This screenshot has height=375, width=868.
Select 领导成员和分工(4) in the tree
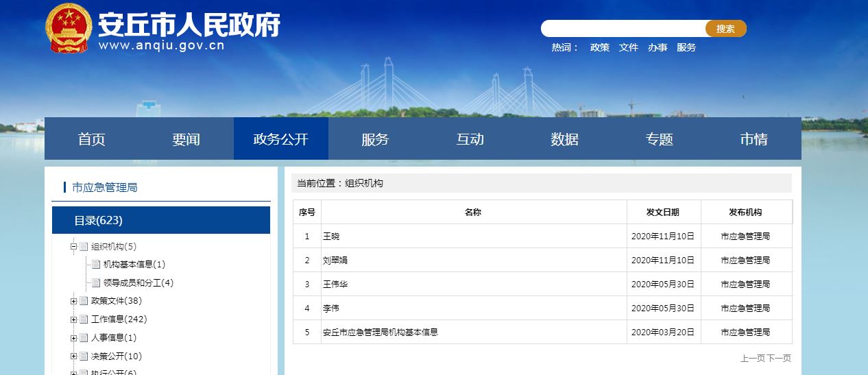tap(138, 283)
